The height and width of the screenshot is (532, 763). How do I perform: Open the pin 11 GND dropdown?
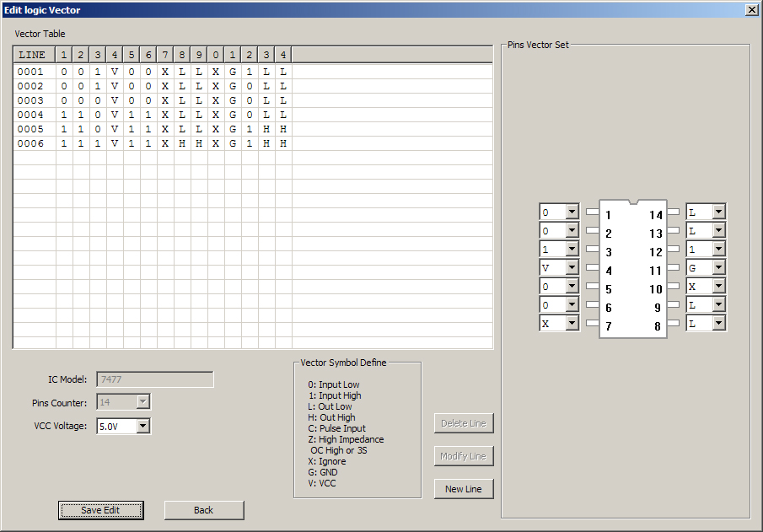718,267
